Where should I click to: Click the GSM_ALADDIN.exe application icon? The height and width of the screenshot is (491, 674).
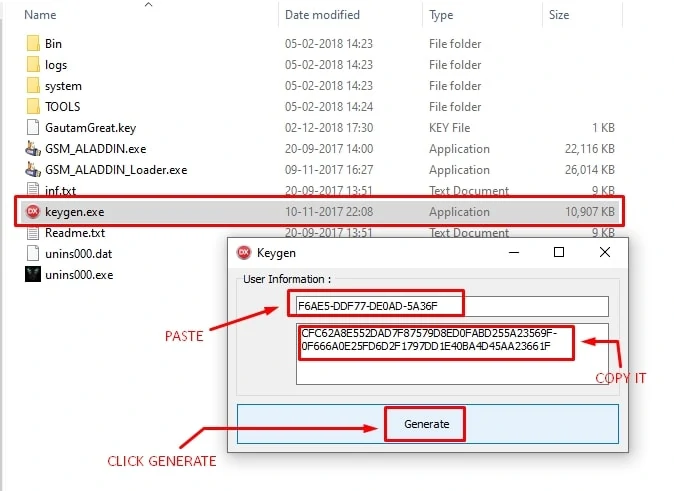[x=33, y=148]
